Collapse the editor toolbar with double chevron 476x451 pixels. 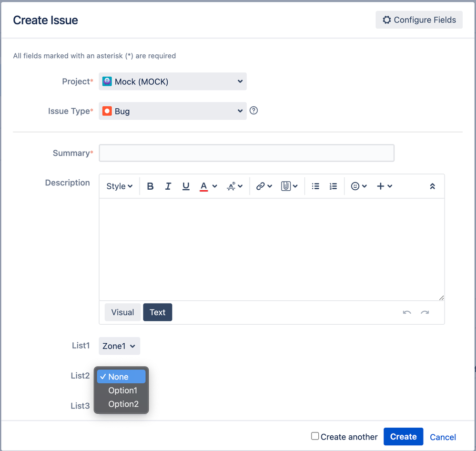tap(432, 186)
